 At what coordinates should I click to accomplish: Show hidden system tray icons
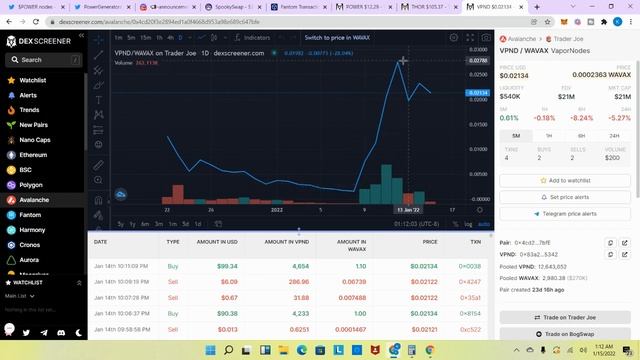point(516,350)
